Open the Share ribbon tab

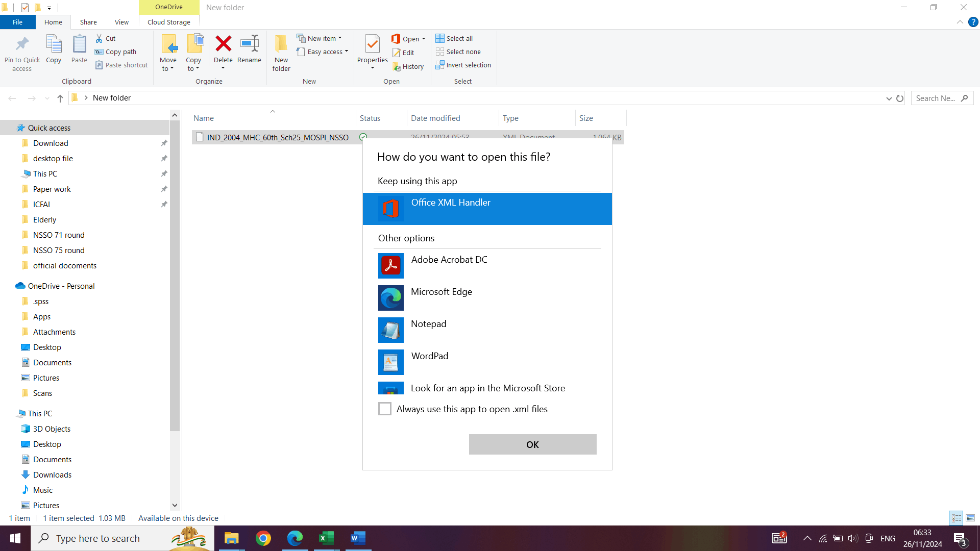pyautogui.click(x=88, y=22)
